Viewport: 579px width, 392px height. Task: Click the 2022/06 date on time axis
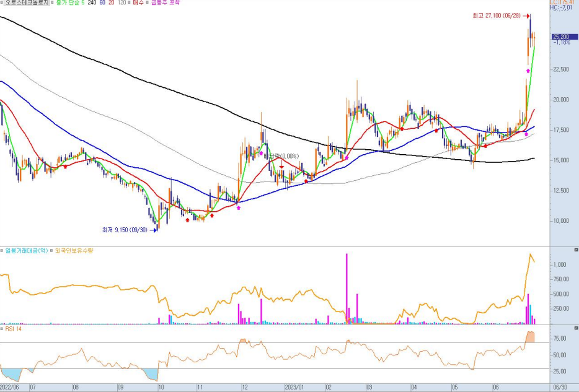click(9, 388)
